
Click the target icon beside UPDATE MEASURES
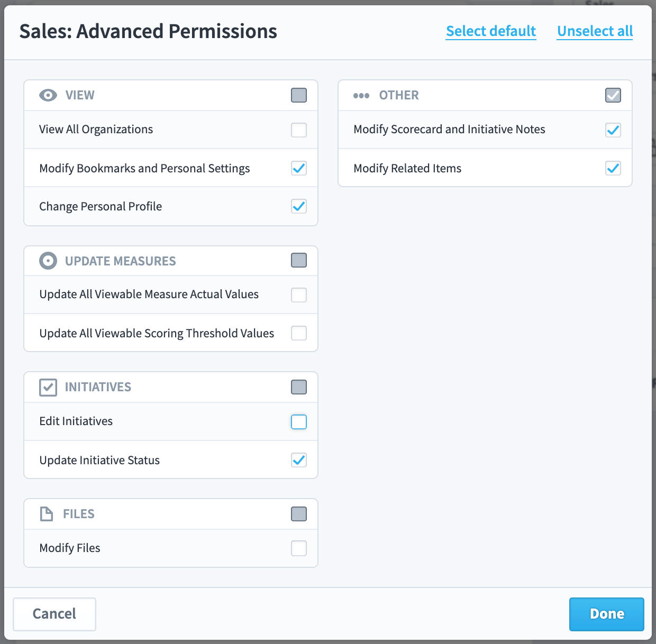pyautogui.click(x=48, y=261)
